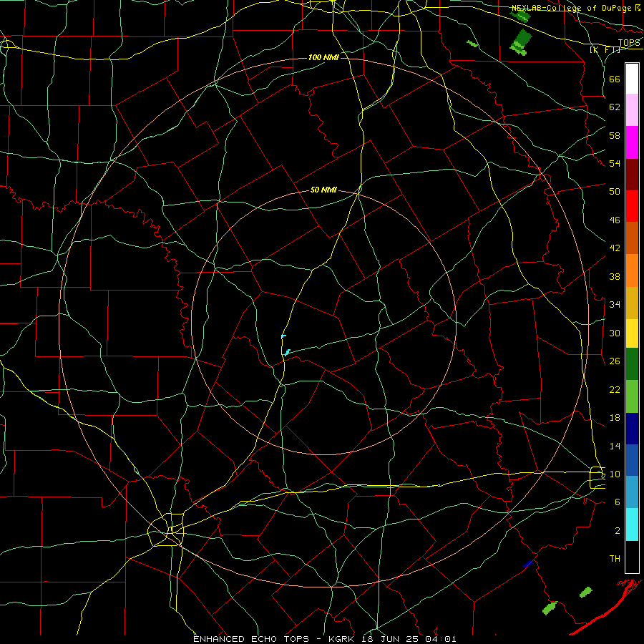Click the legend value "42"
The width and height of the screenshot is (644, 644).
[x=615, y=248]
